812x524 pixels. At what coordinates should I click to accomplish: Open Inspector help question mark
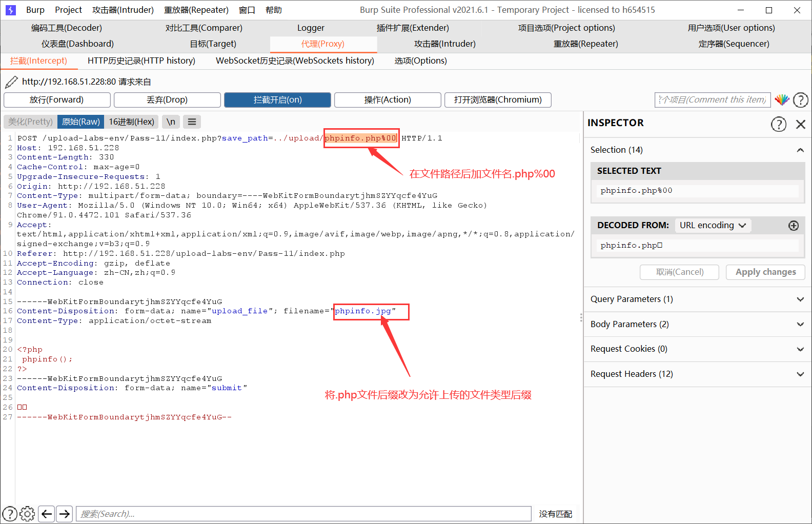pos(779,124)
